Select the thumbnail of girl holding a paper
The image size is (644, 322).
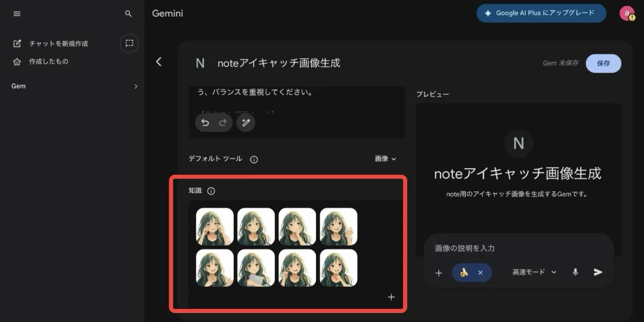[256, 268]
